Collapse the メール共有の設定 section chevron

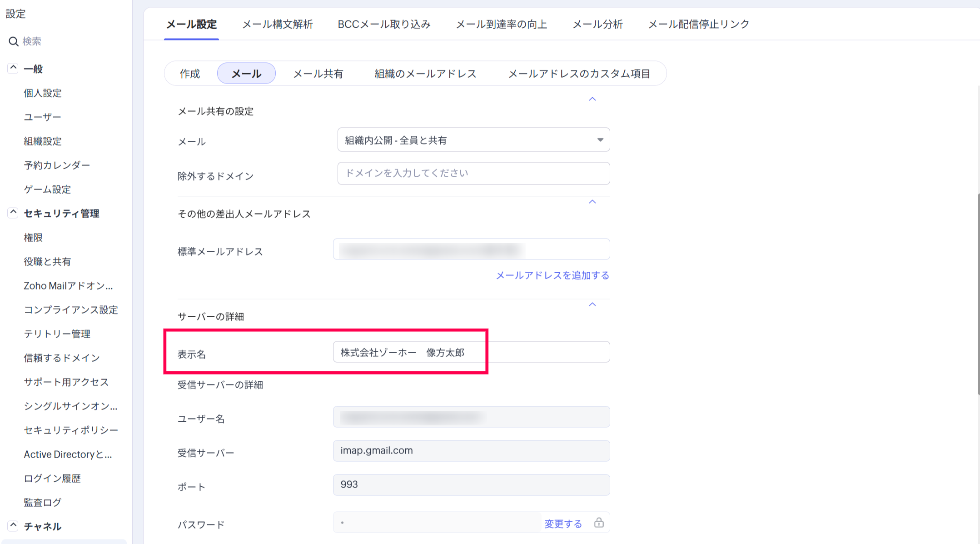coord(592,99)
